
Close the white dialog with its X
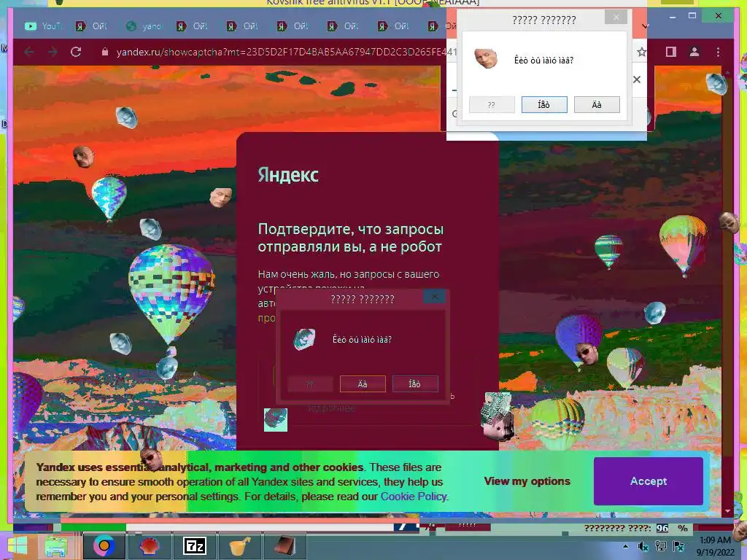tap(616, 17)
